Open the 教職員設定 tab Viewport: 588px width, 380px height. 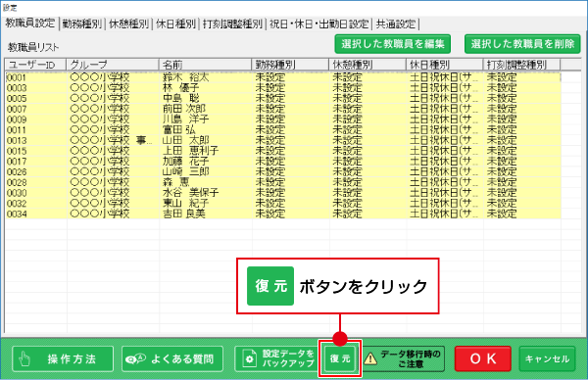tap(29, 24)
